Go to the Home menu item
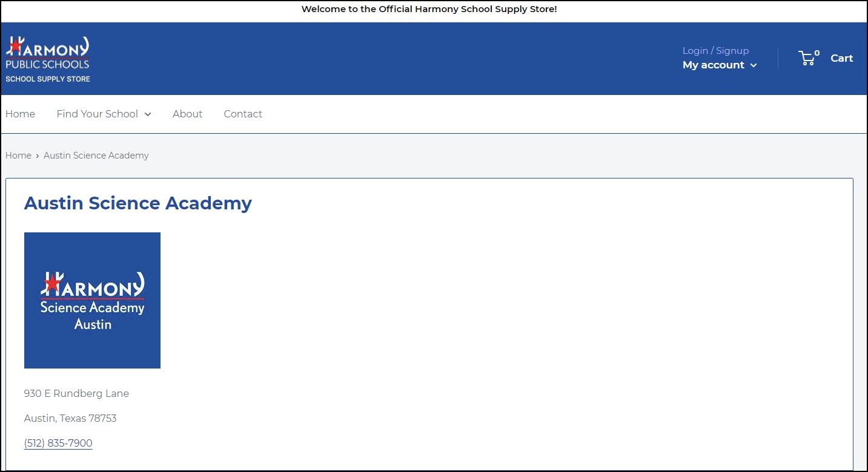This screenshot has width=868, height=472. pos(20,114)
